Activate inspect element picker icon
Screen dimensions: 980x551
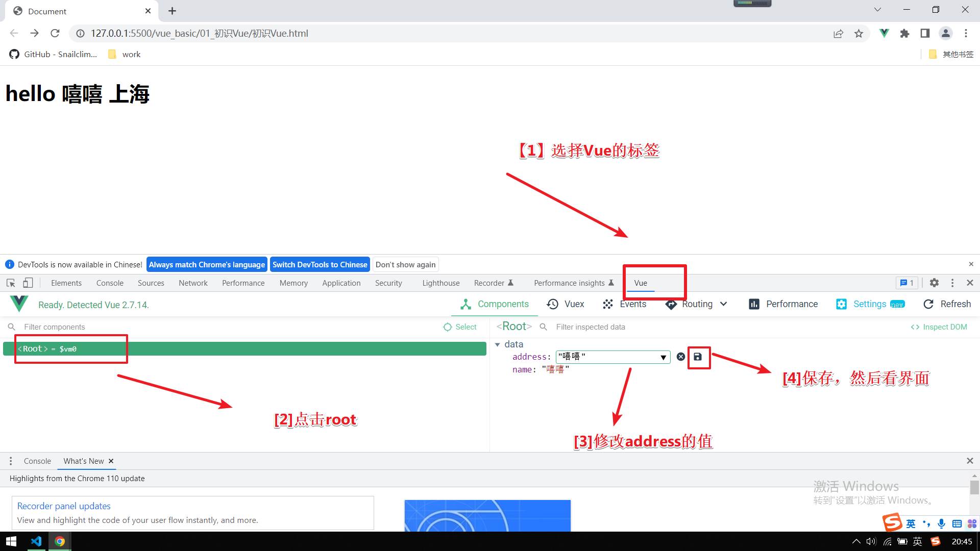coord(11,283)
